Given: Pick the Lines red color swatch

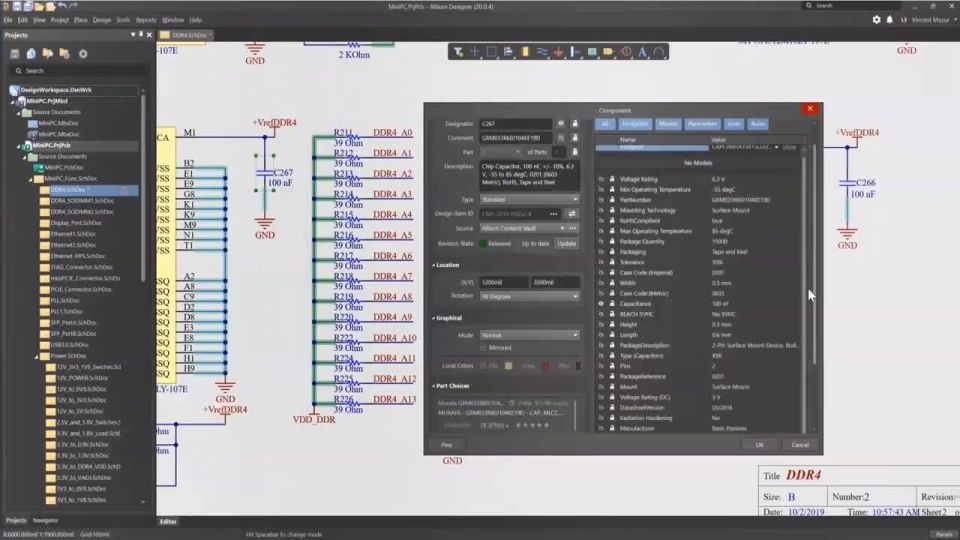Looking at the screenshot, I should tap(546, 366).
